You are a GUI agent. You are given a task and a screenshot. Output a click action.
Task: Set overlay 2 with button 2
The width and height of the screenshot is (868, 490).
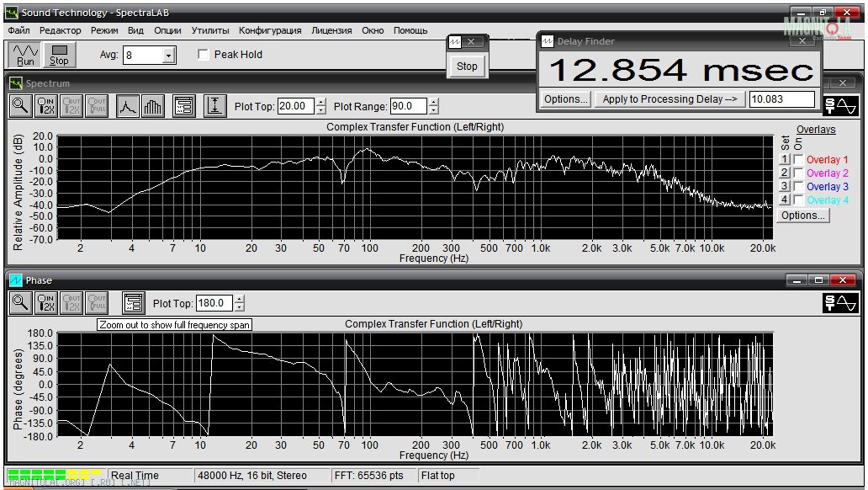[x=784, y=173]
